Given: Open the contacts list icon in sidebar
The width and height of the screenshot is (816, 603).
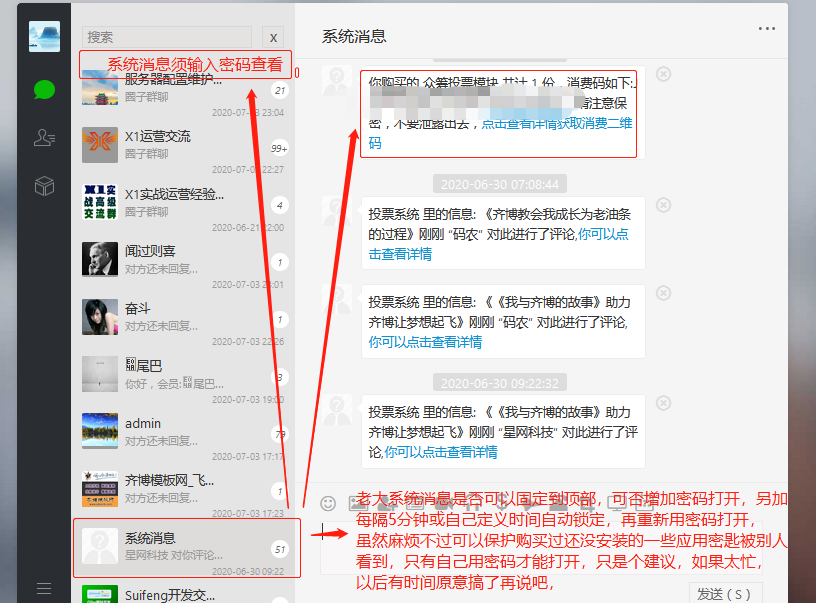Looking at the screenshot, I should pos(44,138).
